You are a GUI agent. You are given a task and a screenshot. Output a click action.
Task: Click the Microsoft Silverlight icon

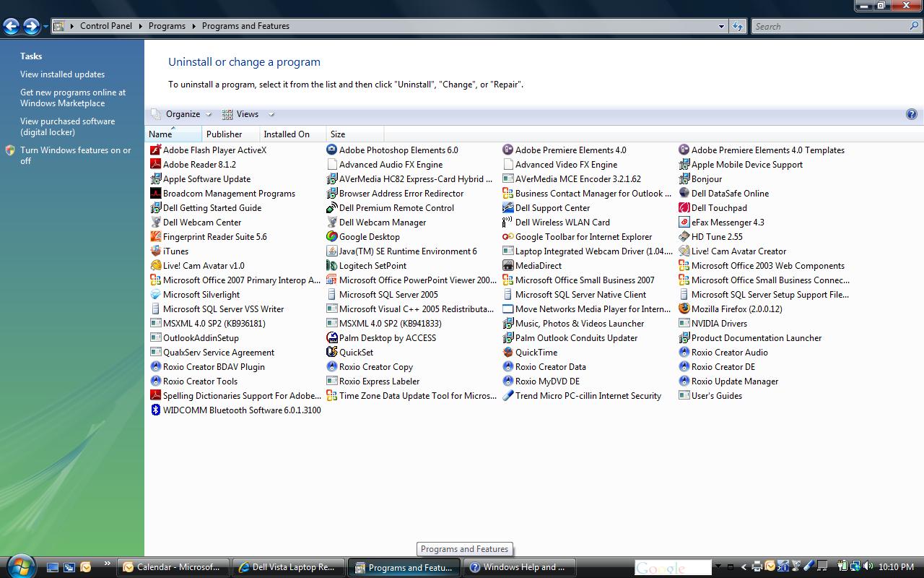click(x=155, y=295)
